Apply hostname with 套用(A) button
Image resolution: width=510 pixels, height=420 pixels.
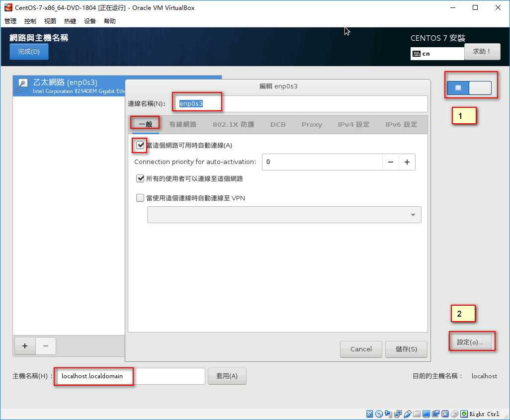[227, 376]
